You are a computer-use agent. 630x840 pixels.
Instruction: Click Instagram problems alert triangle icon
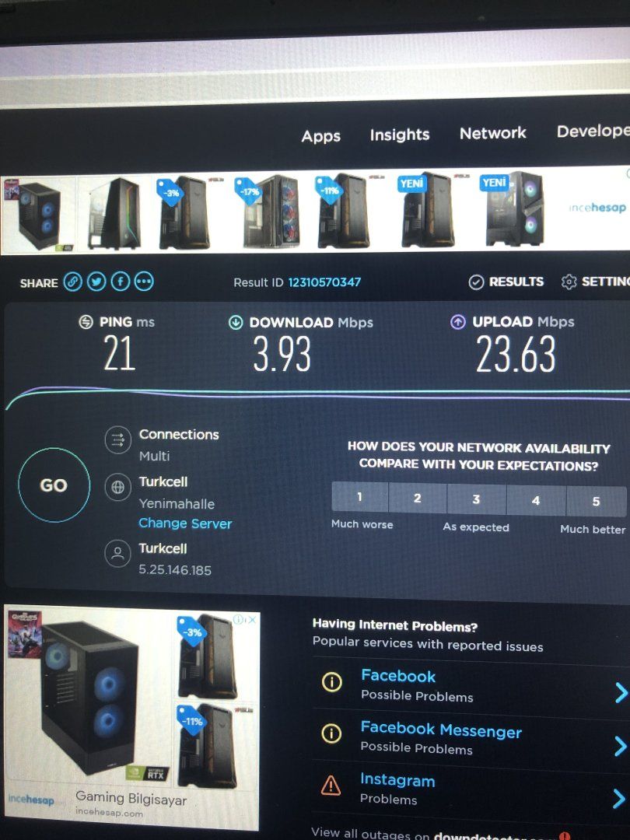[331, 785]
